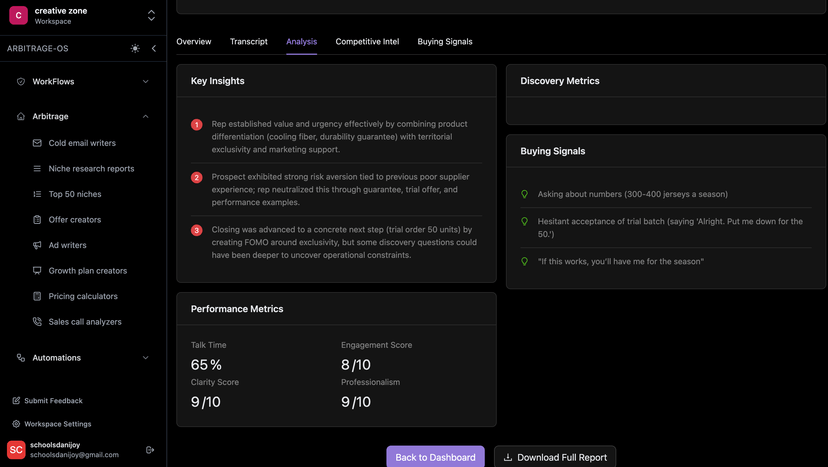Expand the WorkFlows section chevron
The width and height of the screenshot is (828, 467).
(146, 81)
